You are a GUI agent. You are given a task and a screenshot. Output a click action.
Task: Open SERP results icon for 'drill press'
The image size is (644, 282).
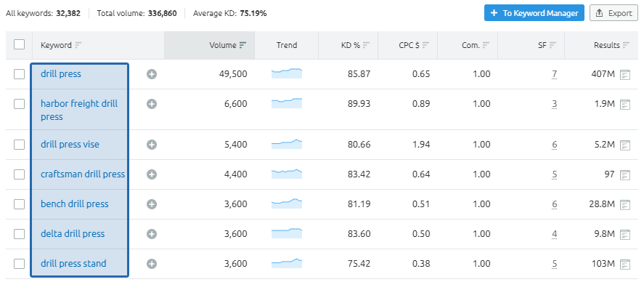pos(625,74)
